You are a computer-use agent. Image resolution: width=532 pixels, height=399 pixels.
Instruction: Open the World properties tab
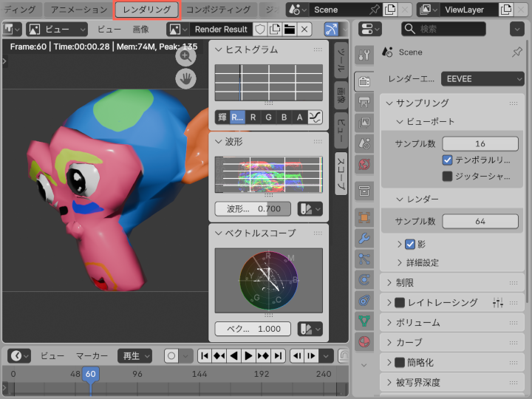364,165
